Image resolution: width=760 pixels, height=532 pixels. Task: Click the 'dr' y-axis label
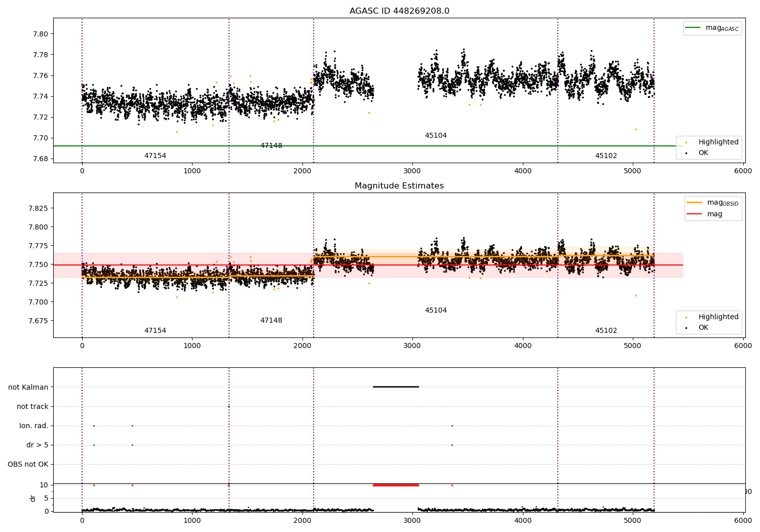[x=33, y=498]
